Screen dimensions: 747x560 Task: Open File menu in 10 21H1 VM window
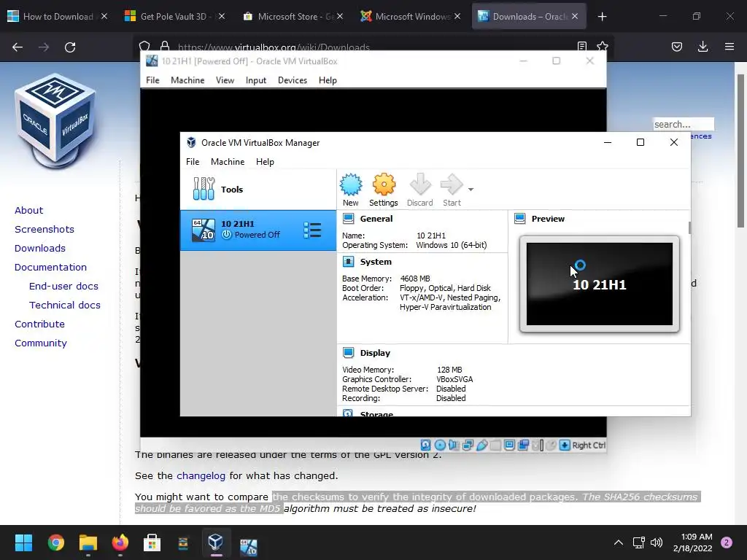point(152,80)
